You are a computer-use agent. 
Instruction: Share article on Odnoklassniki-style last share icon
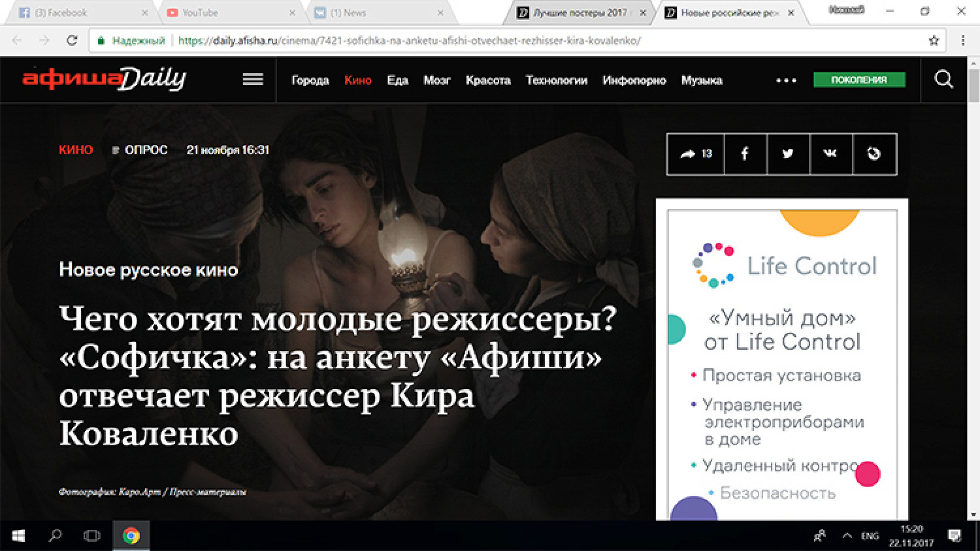point(874,154)
